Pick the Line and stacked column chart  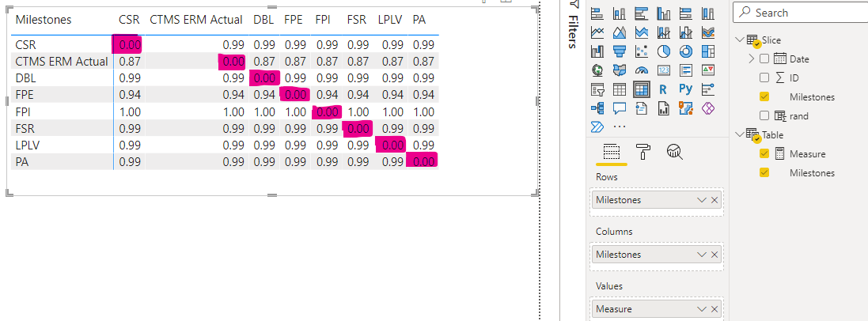pos(664,32)
